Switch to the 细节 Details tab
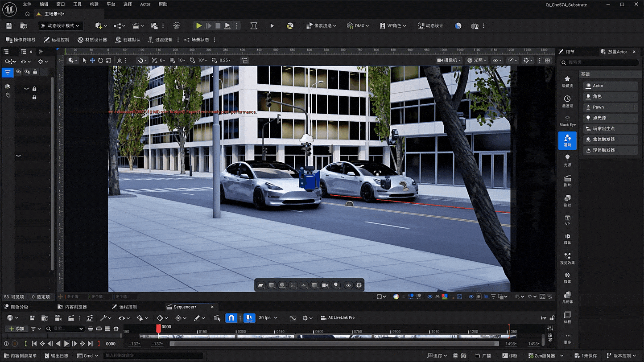Screen dimensions: 644x362 tap(567, 52)
